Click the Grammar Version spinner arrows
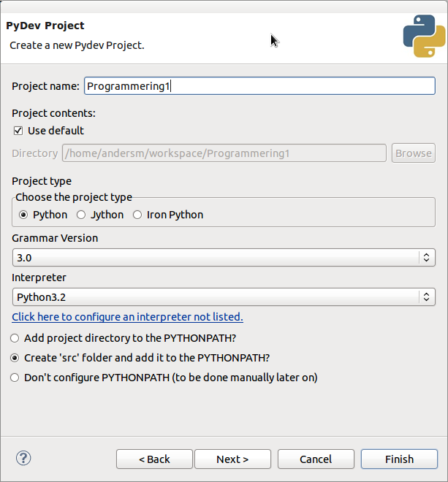 (426, 258)
